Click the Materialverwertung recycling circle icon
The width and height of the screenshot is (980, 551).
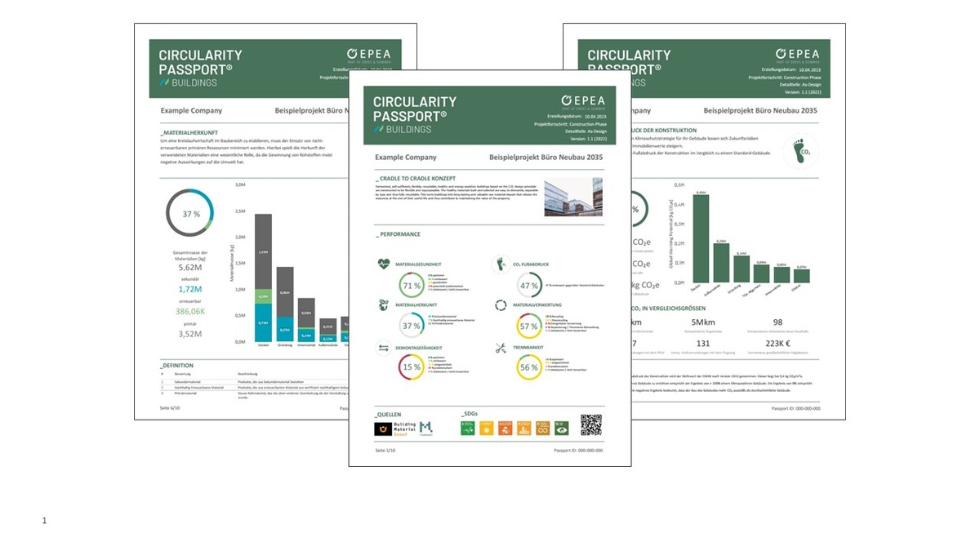tap(500, 305)
